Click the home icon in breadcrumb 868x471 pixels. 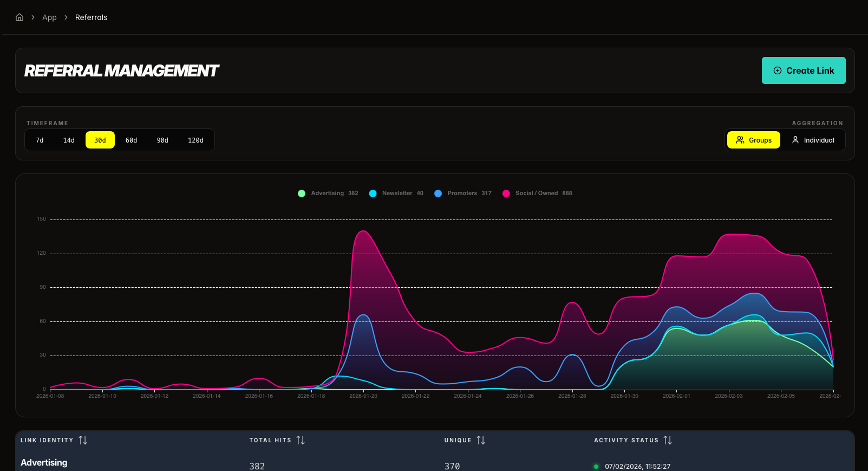(x=19, y=17)
